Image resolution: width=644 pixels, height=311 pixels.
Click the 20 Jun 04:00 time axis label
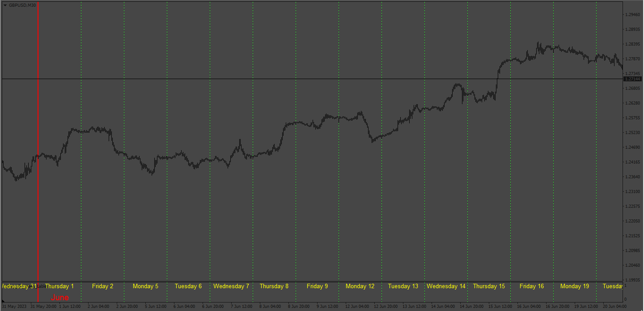pyautogui.click(x=615, y=307)
